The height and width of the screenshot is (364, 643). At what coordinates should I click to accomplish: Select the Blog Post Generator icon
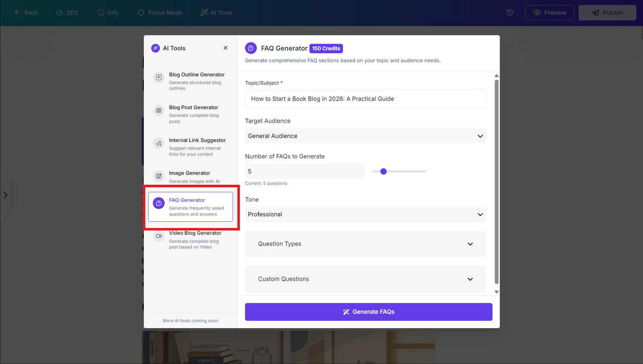pyautogui.click(x=159, y=111)
